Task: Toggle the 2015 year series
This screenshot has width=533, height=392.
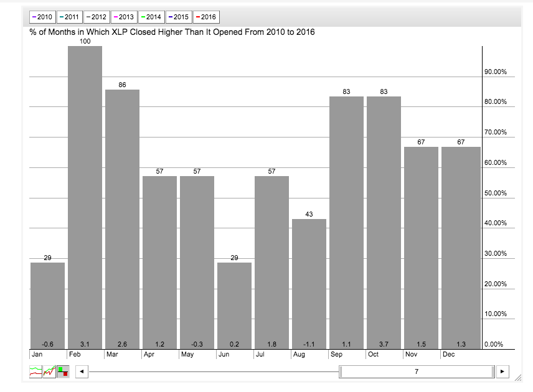Action: [x=179, y=17]
